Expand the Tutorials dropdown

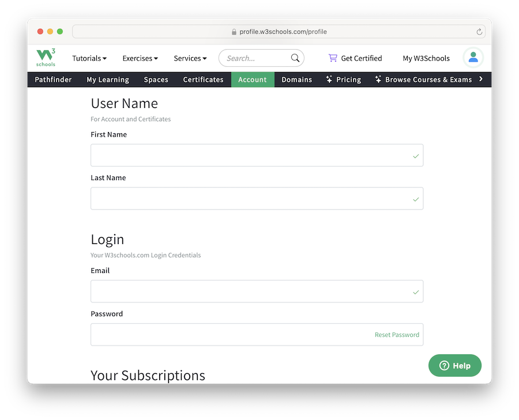pos(89,58)
